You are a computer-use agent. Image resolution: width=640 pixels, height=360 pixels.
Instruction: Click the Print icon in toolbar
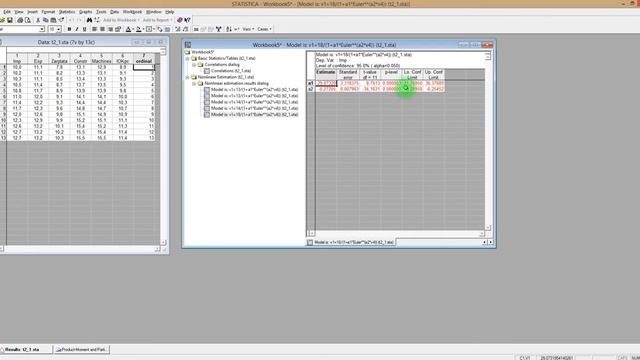(20, 20)
